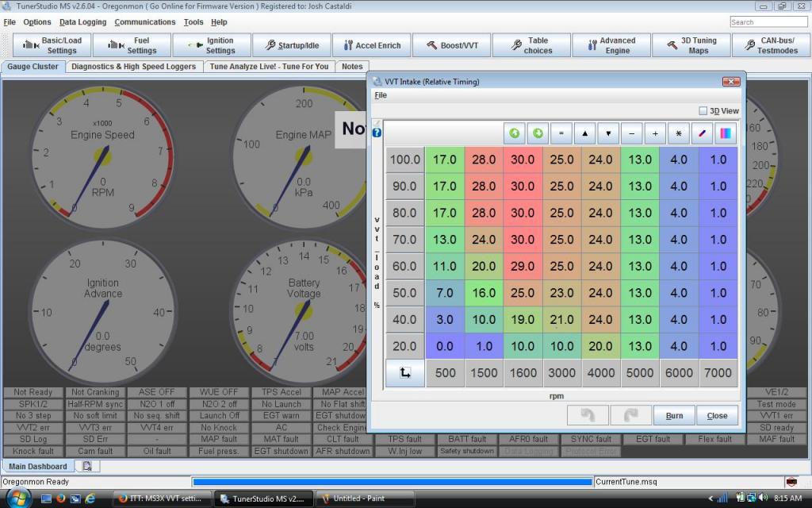Screen dimensions: 812x508
Task: Open the Data Logging menu
Action: coord(82,22)
